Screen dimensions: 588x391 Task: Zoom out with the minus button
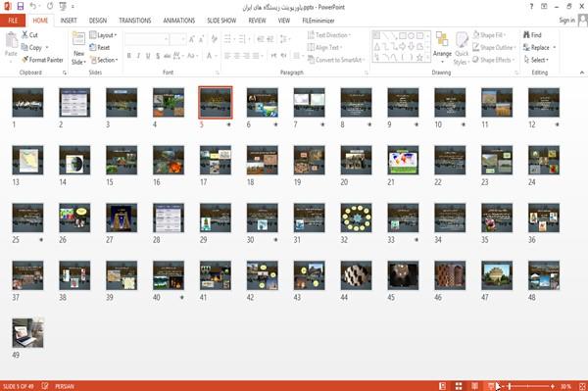tap(504, 386)
